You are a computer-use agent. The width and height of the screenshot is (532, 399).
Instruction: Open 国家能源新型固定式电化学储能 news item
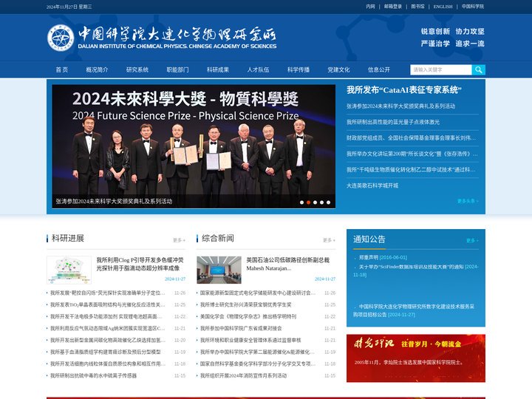point(258,293)
